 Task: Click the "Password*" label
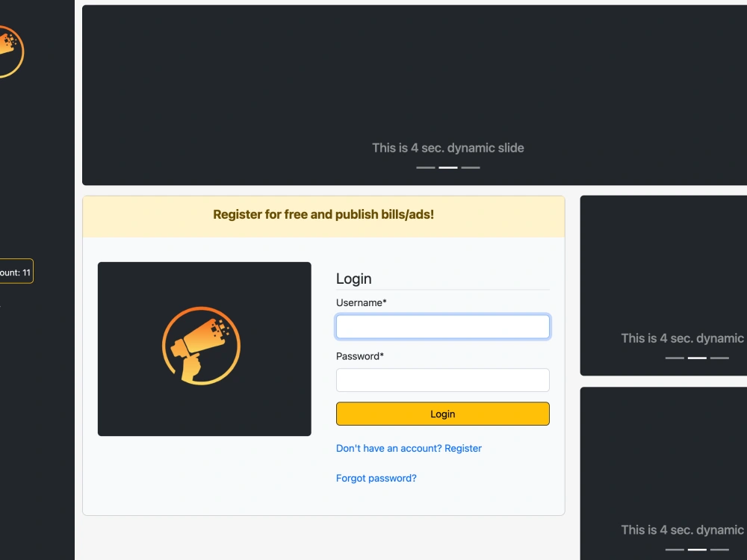(360, 356)
